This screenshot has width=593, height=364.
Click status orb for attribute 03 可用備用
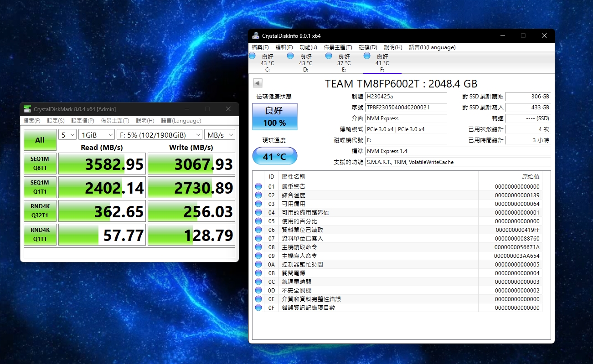pyautogui.click(x=258, y=204)
